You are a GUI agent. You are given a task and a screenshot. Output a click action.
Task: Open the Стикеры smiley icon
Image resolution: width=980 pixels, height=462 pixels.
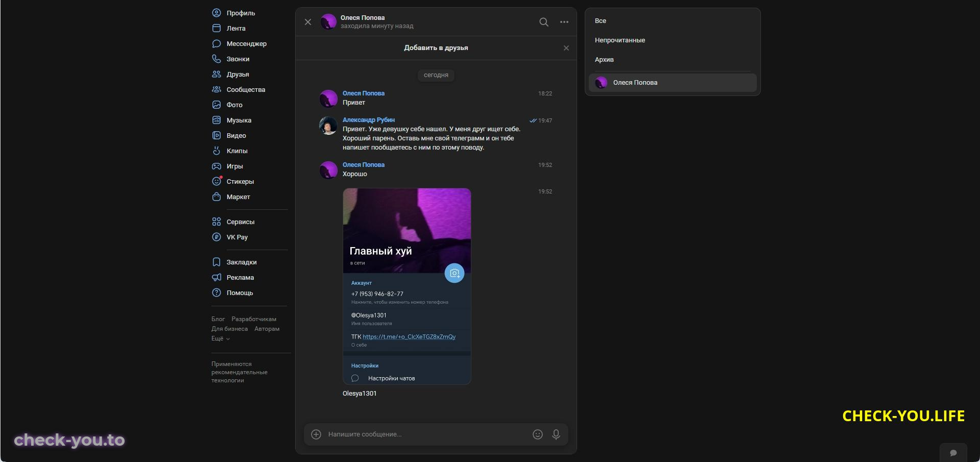coord(217,181)
